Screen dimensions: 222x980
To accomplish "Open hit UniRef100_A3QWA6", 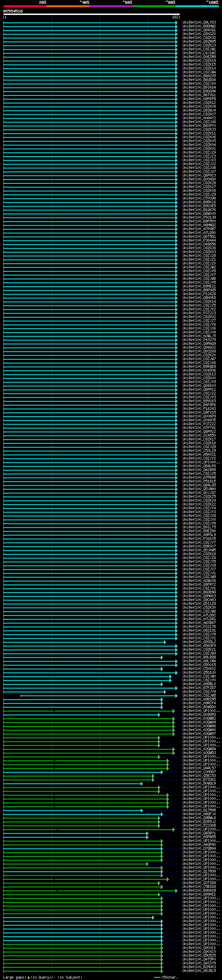I will 199,726.
